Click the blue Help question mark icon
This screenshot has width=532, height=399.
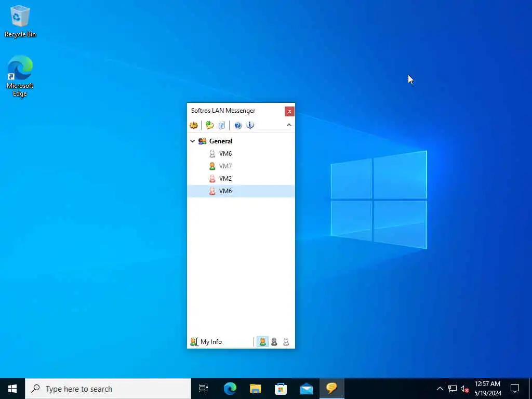click(x=238, y=125)
